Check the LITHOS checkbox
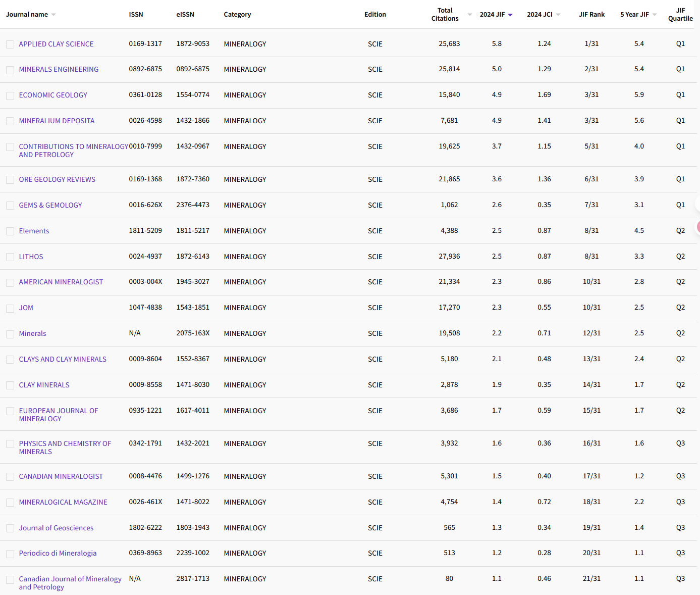Image resolution: width=700 pixels, height=595 pixels. click(10, 257)
